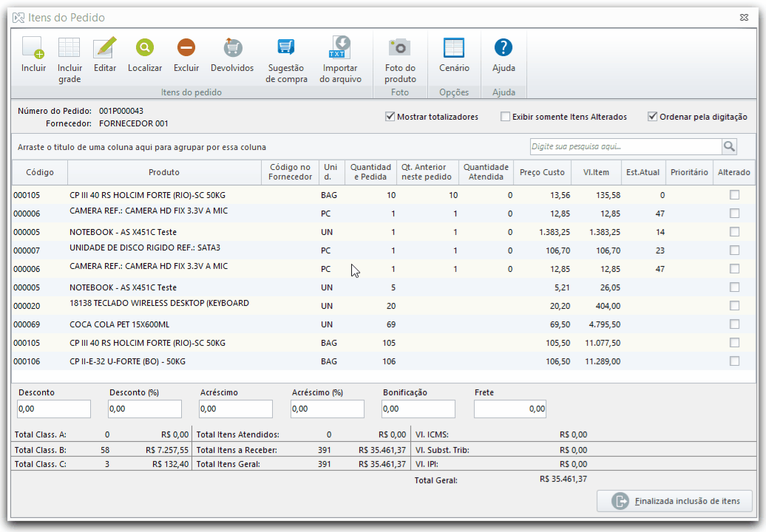Image resolution: width=766 pixels, height=532 pixels.
Task: Select UNIDADE DE DISCO RIGIDO row
Action: coord(384,250)
